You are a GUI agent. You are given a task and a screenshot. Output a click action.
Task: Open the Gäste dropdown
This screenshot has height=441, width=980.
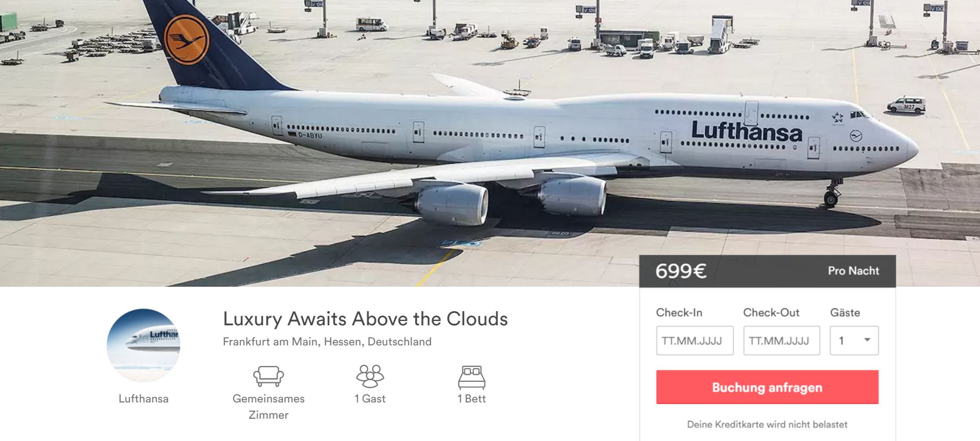click(x=854, y=341)
